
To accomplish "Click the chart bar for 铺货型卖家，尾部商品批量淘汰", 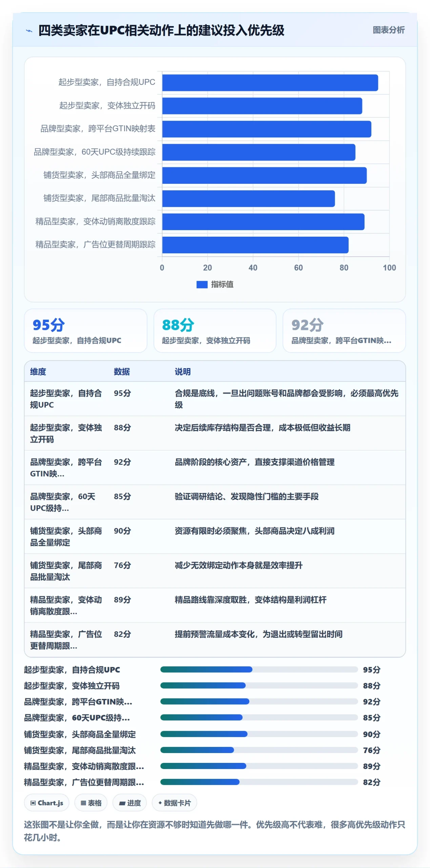I will click(x=248, y=198).
